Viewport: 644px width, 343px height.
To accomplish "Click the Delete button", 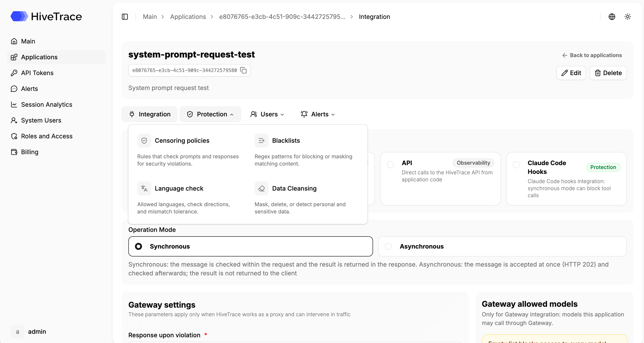I will point(608,73).
